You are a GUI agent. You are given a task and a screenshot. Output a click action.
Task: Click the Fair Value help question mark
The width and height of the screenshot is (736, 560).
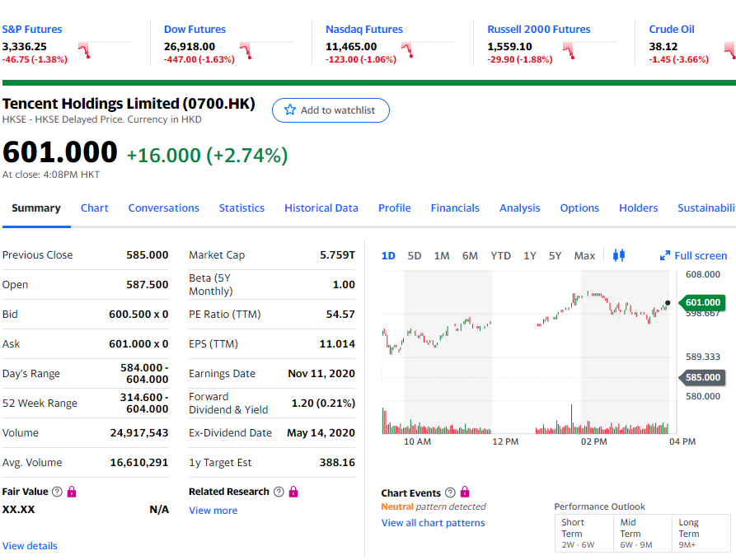(57, 492)
